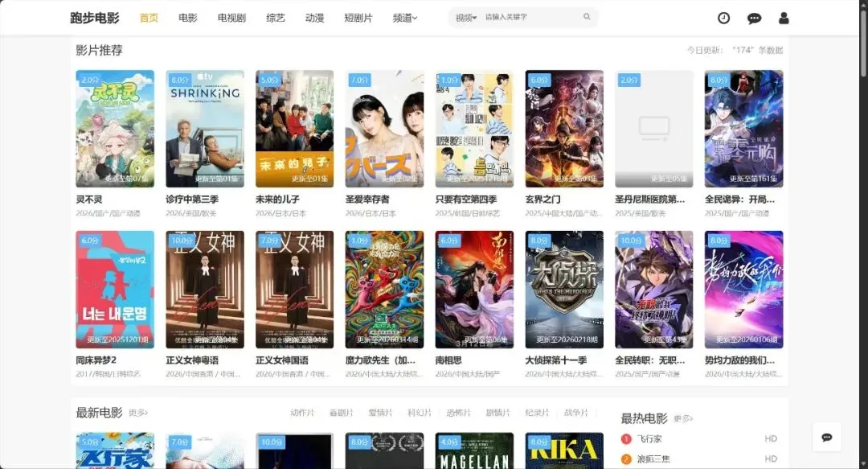This screenshot has height=469, width=868.
Task: Open 浪掷三焦 in the hottest movies list
Action: click(x=653, y=459)
